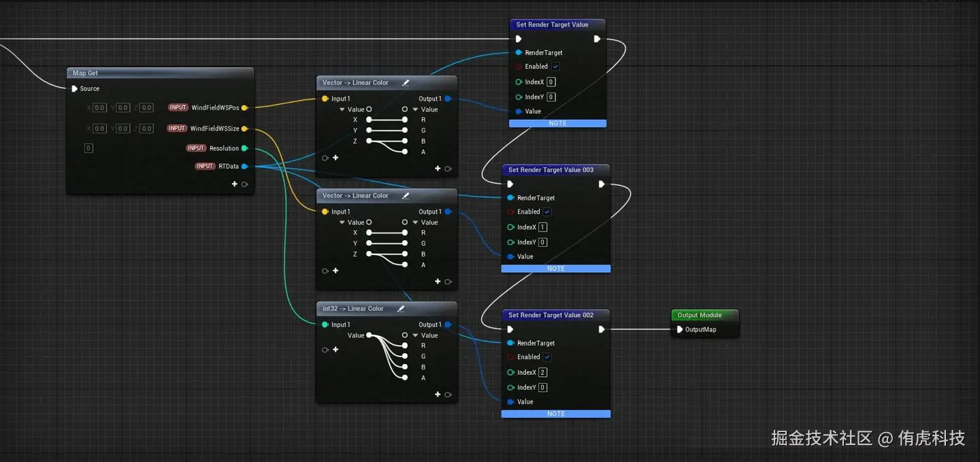The width and height of the screenshot is (980, 462).
Task: Click the A output pin in int32 -> Linear Color node
Action: pos(405,378)
